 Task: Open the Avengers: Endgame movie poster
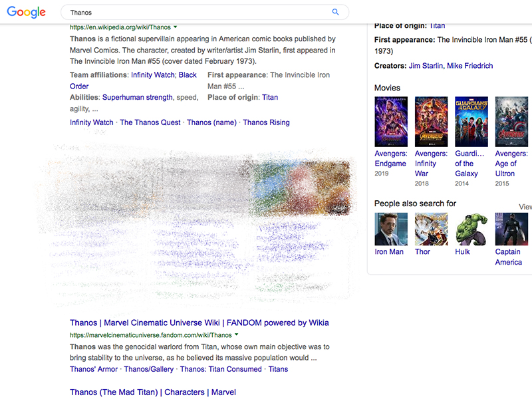[x=391, y=122]
